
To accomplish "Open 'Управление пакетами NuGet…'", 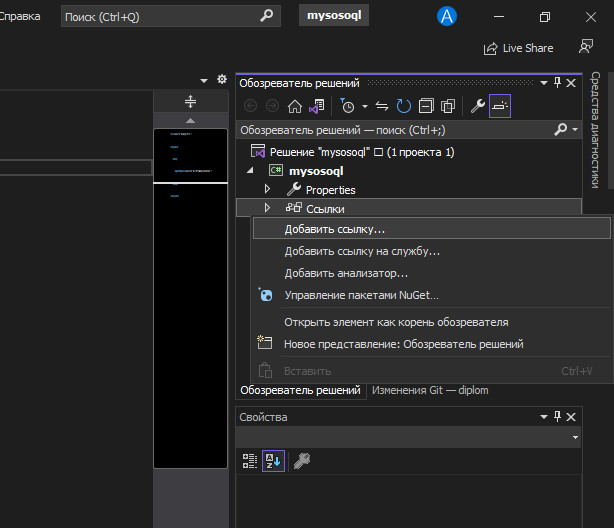I will coord(432,295).
